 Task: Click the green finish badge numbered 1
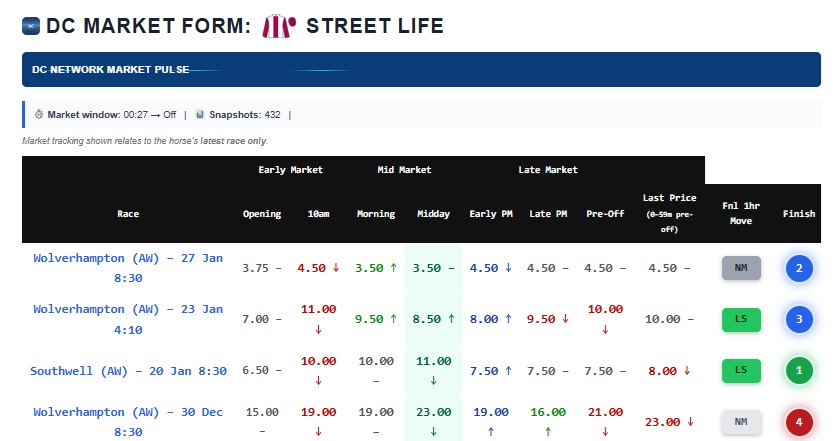point(799,370)
